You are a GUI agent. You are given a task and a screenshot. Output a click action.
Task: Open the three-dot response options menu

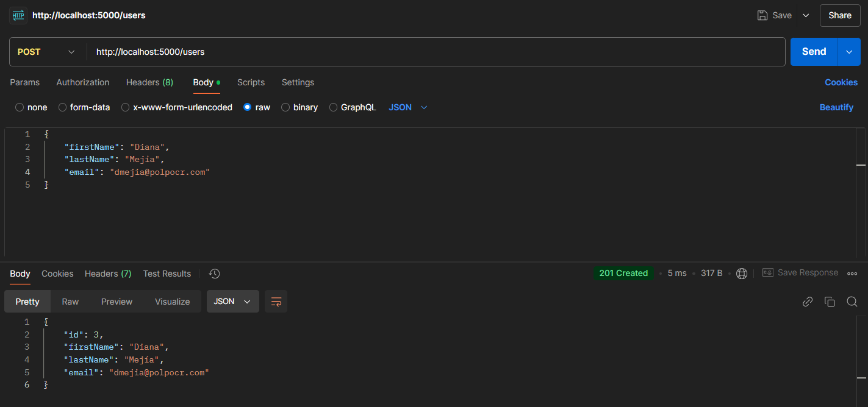pos(852,273)
